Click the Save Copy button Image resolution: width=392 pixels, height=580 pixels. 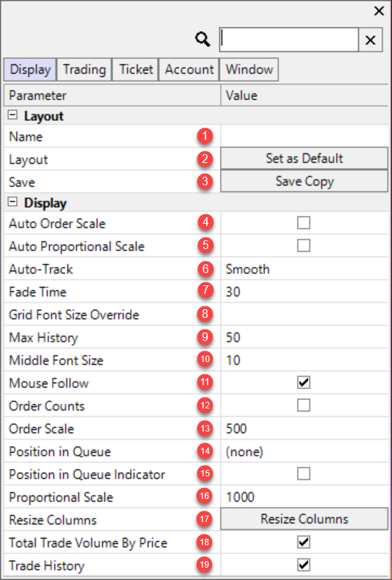pos(304,181)
